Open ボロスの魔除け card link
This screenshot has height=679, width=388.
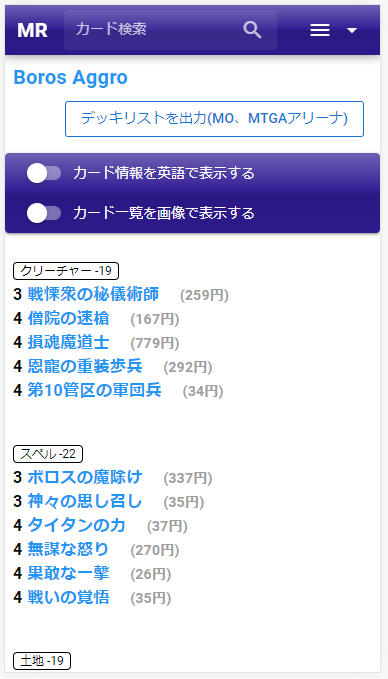[85, 478]
